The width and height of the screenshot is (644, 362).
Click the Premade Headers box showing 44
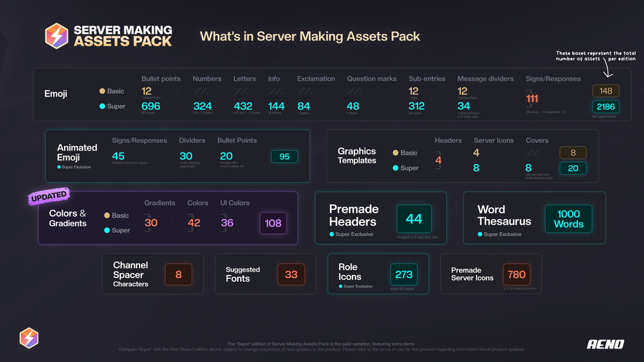(414, 218)
